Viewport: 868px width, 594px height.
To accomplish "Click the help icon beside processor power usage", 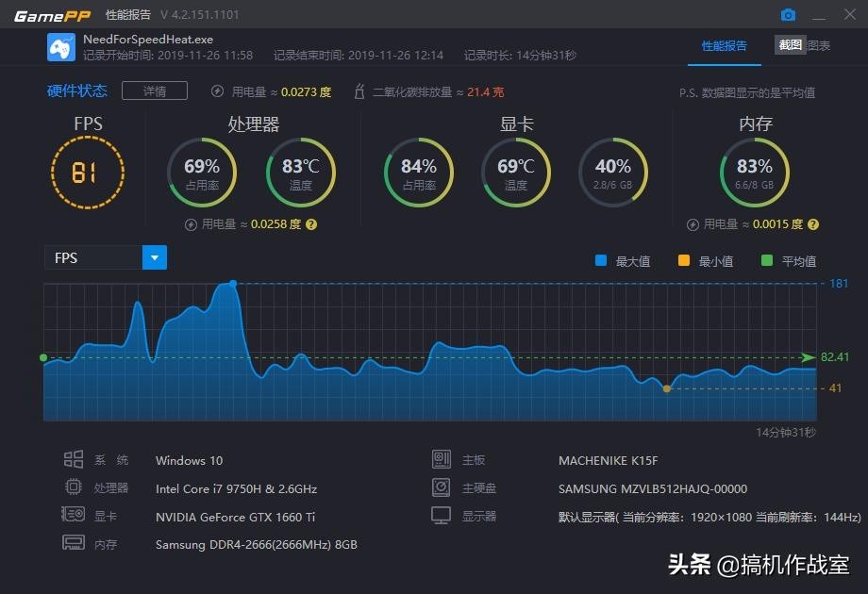I will tap(311, 224).
